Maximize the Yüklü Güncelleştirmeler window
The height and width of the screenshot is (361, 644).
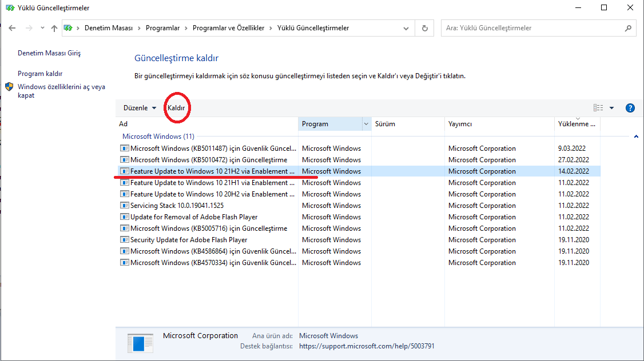pos(604,7)
